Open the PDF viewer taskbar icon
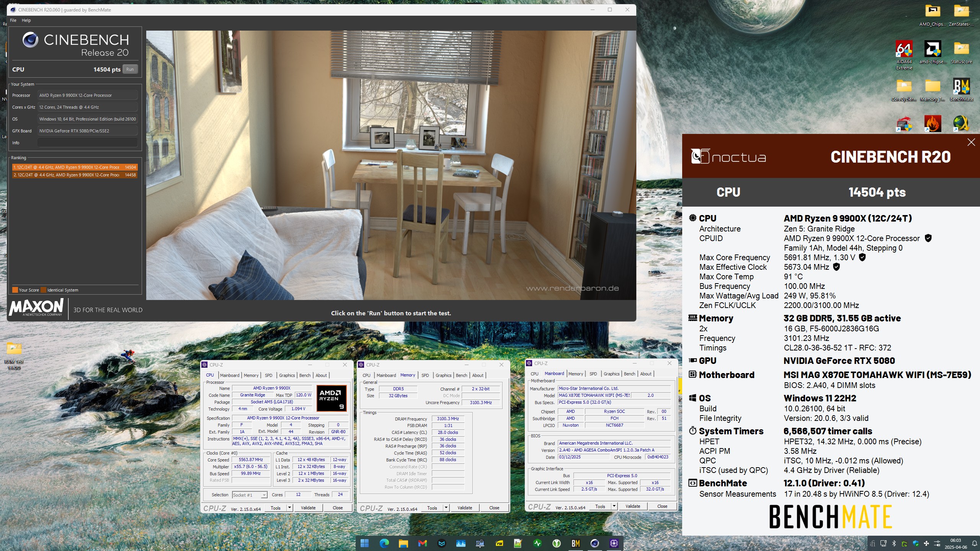 coord(499,543)
